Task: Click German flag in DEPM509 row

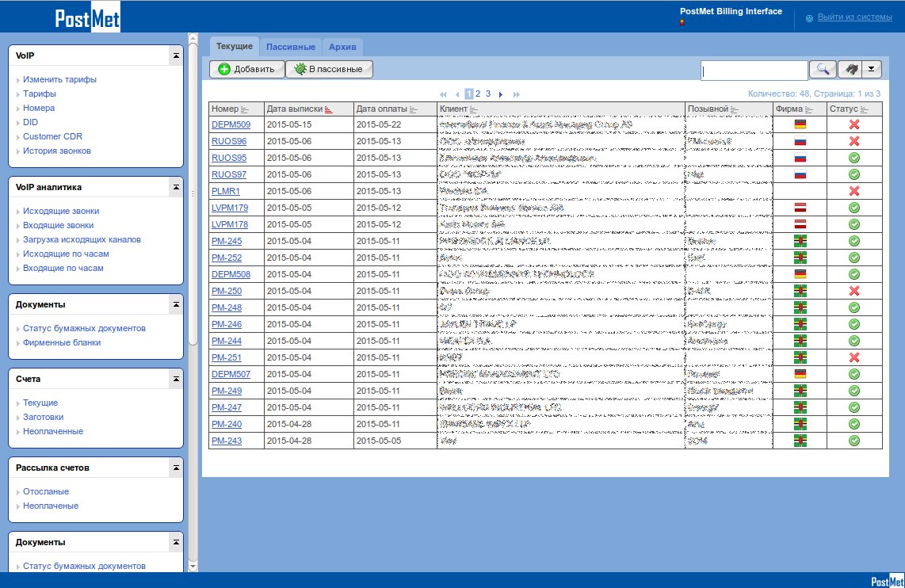Action: click(x=800, y=124)
